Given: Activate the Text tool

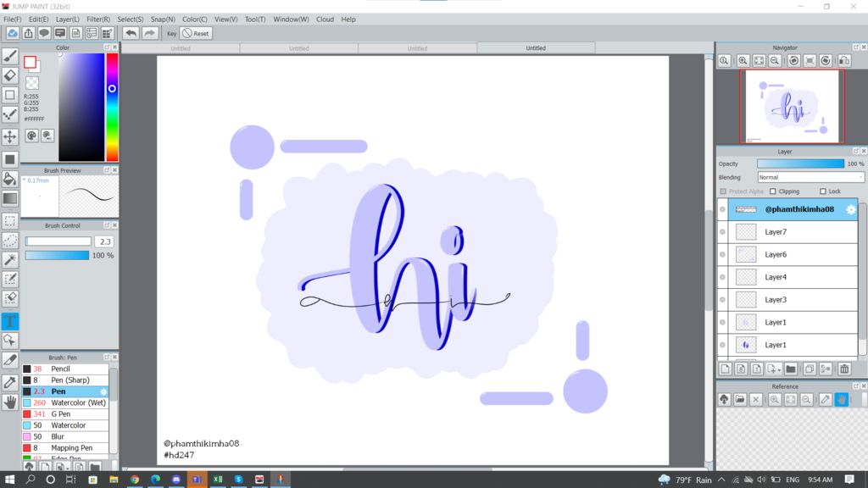Looking at the screenshot, I should click(x=10, y=321).
